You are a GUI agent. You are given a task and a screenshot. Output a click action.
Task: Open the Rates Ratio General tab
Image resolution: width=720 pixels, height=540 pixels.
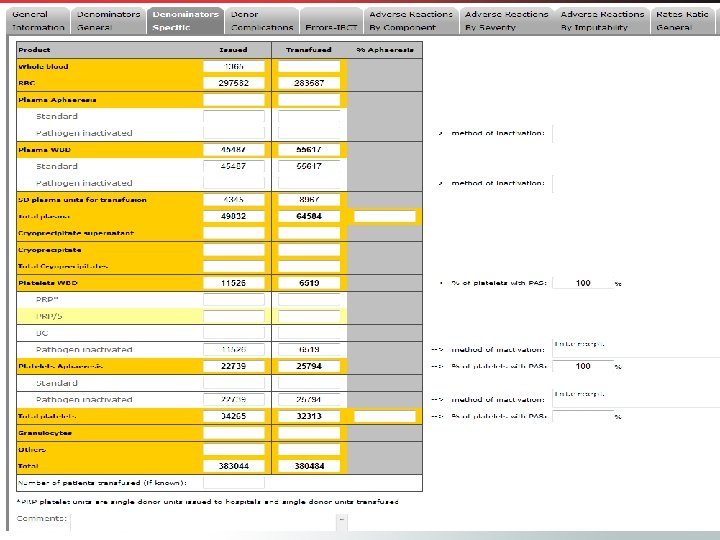(x=683, y=21)
